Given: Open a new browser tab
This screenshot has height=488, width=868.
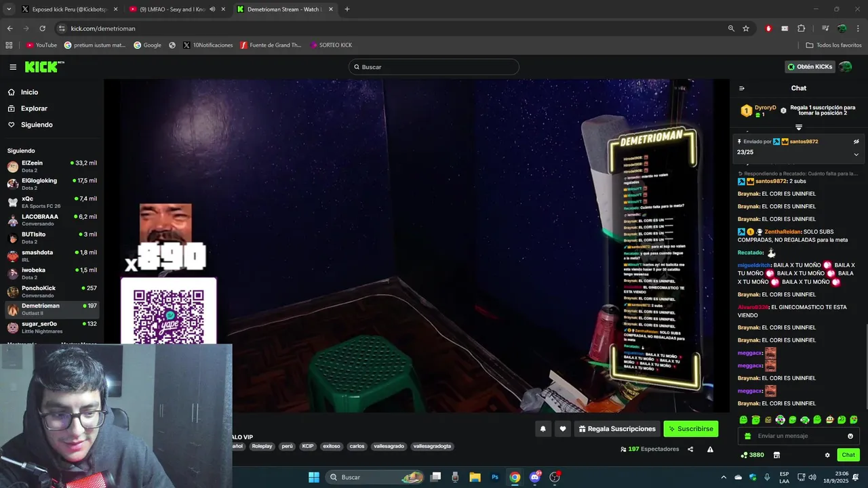Looking at the screenshot, I should [347, 9].
